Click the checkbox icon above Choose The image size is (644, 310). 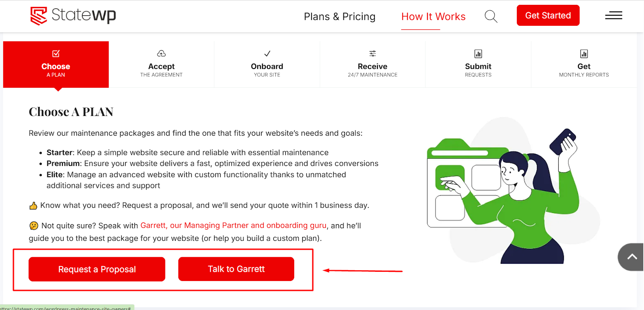pos(56,54)
